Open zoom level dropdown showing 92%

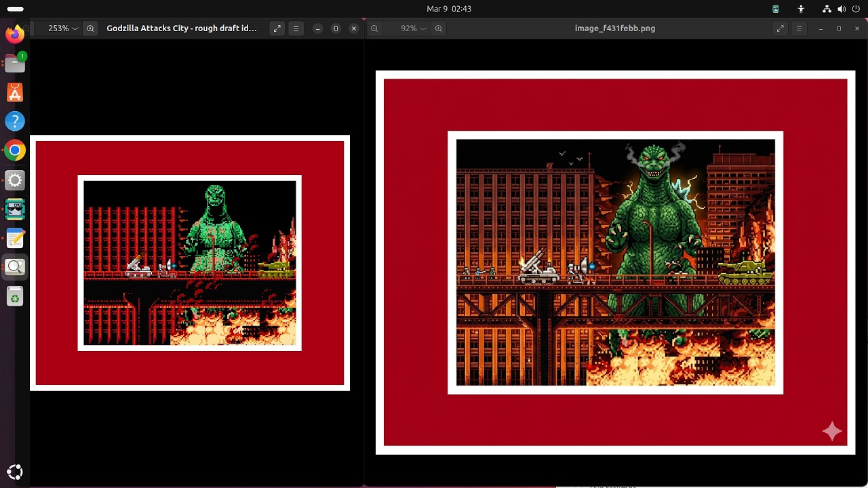click(413, 28)
